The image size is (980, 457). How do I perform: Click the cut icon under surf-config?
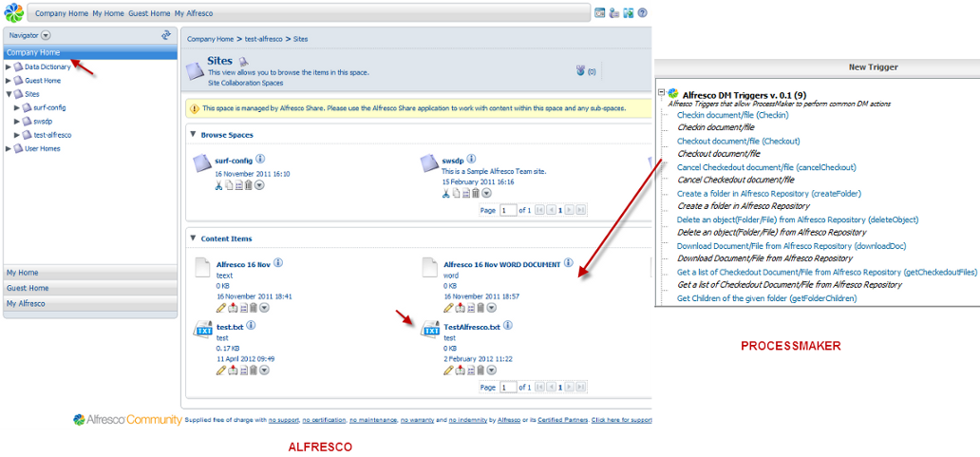click(218, 184)
